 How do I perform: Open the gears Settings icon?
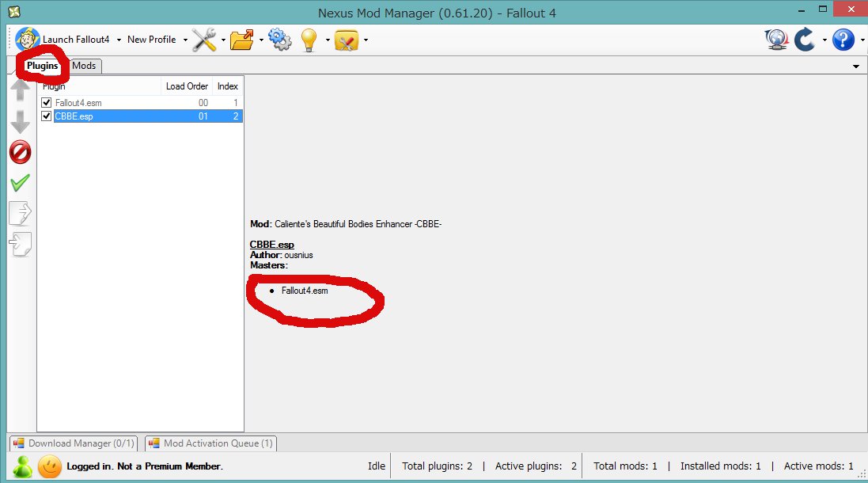tap(279, 40)
